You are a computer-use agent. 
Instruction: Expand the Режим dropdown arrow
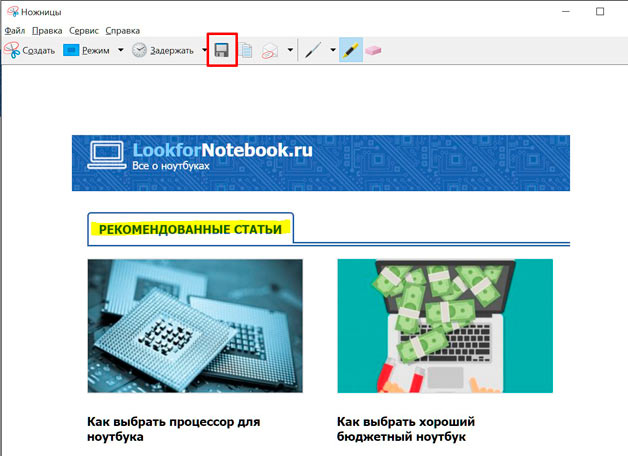120,50
